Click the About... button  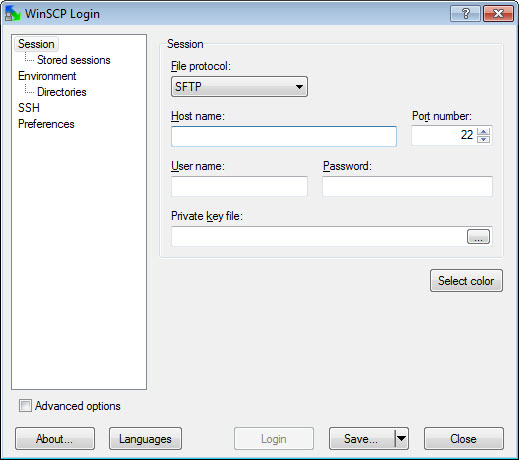click(x=55, y=438)
